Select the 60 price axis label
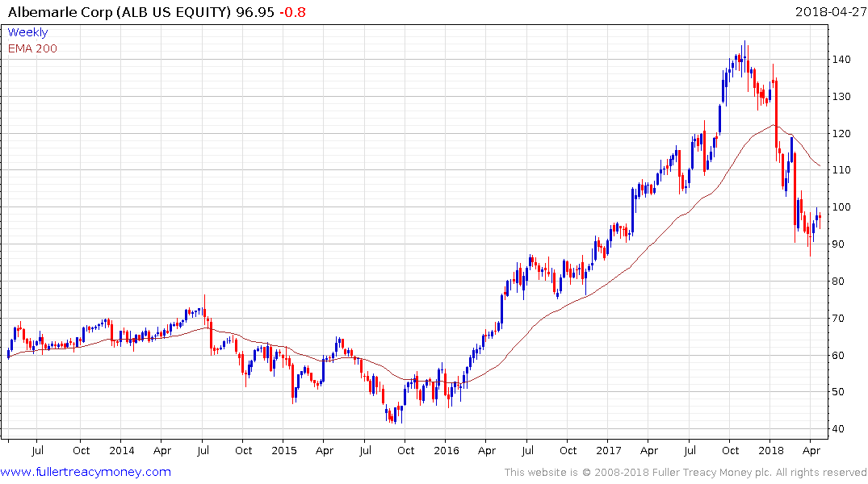 pyautogui.click(x=838, y=356)
